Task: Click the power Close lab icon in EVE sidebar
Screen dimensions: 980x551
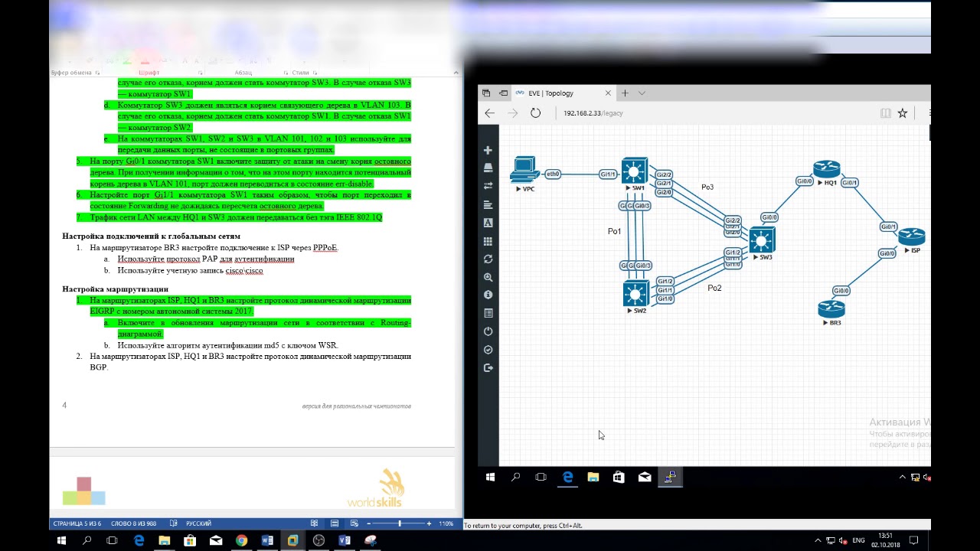Action: pos(488,331)
